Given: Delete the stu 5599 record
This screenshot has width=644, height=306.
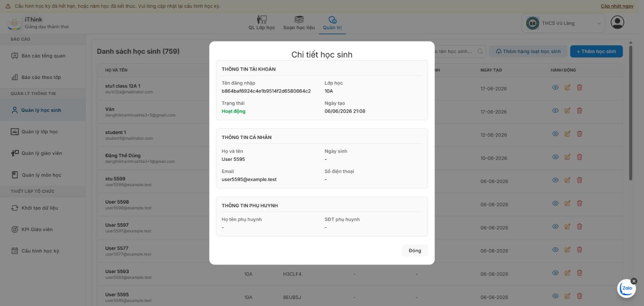Looking at the screenshot, I should coord(580,180).
